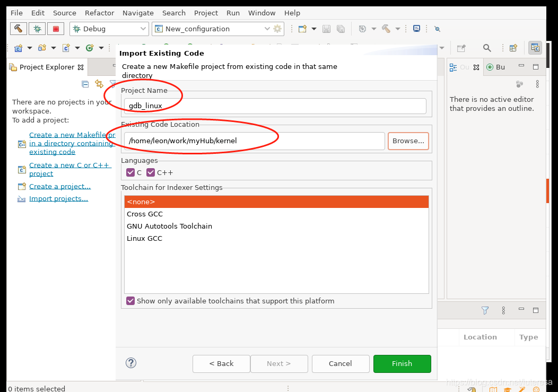Click the New C source file icon
The image size is (558, 392).
pos(66,48)
